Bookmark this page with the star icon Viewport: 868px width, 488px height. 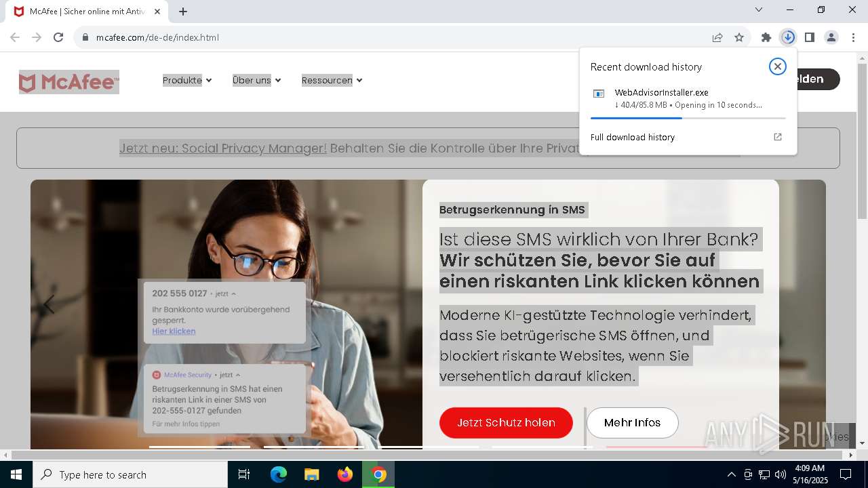739,37
